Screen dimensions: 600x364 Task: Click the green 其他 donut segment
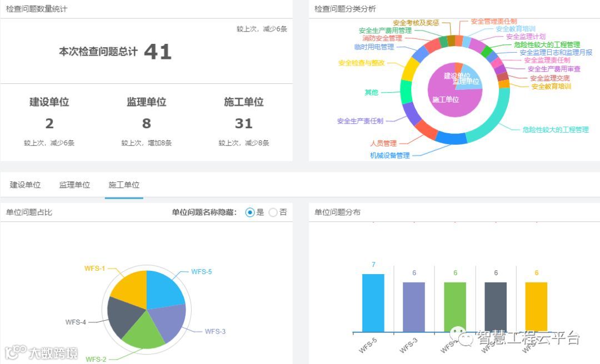406,92
